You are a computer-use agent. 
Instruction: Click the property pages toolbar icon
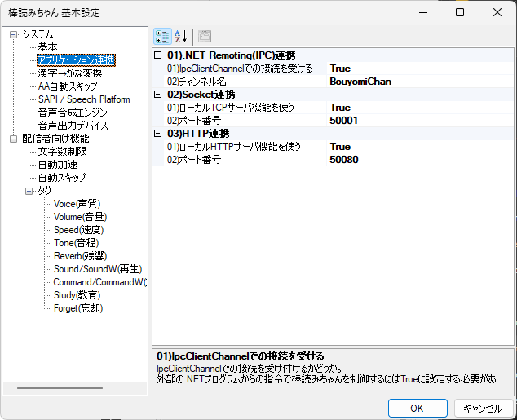coord(204,37)
